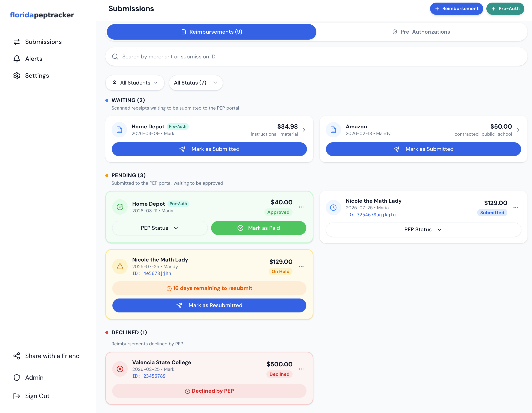Viewport: 532px width, 413px height.
Task: Click ID: 3254678ugjkgfg text
Action: [371, 215]
